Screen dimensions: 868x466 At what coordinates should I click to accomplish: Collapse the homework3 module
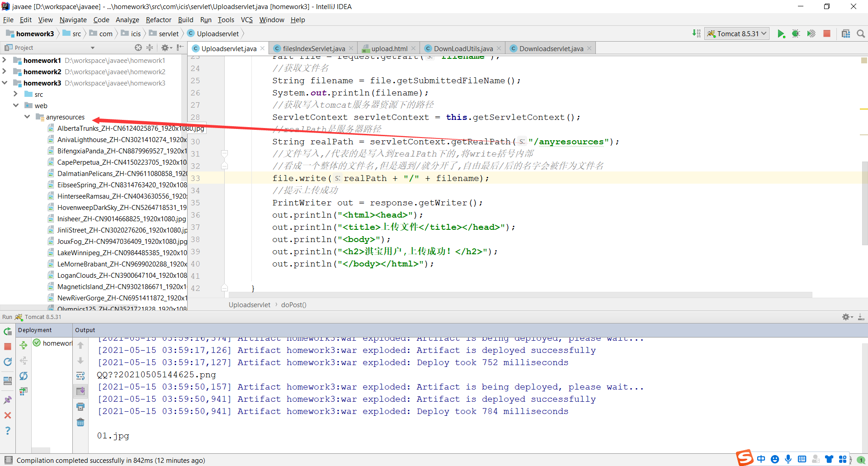click(x=5, y=83)
